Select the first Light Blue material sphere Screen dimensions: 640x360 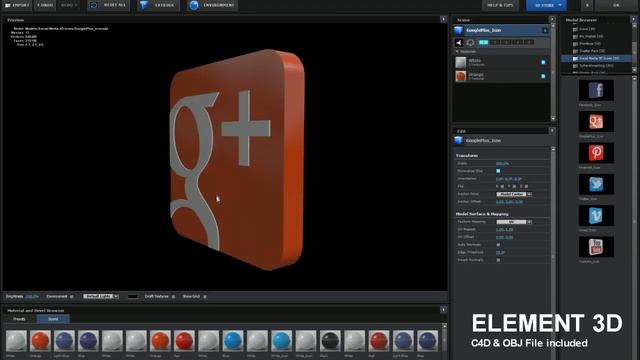[64, 341]
